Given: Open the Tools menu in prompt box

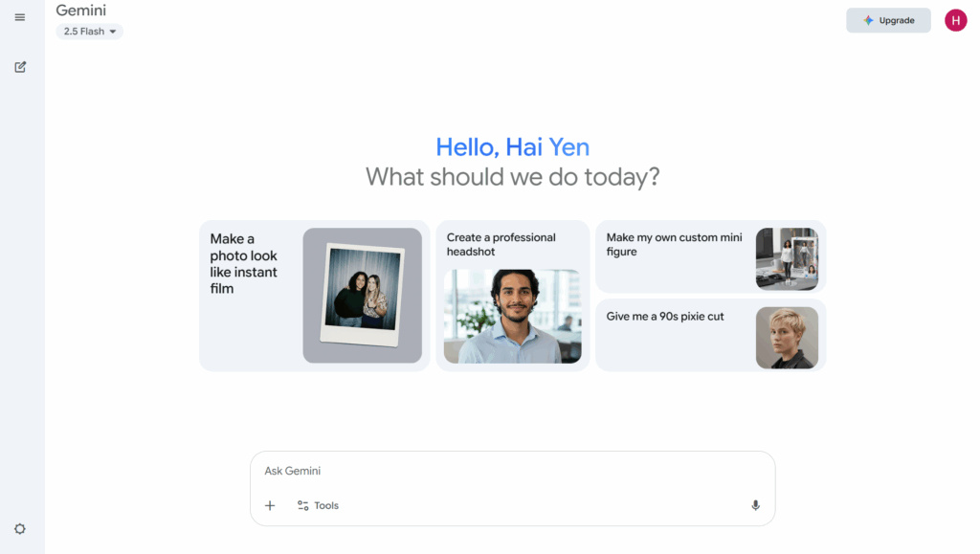Looking at the screenshot, I should 318,505.
